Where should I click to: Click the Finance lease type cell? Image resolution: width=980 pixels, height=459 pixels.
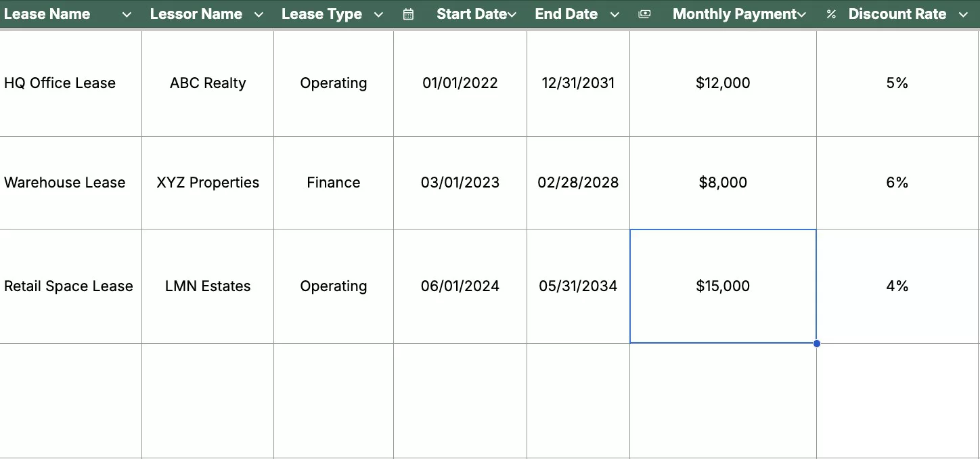tap(333, 183)
